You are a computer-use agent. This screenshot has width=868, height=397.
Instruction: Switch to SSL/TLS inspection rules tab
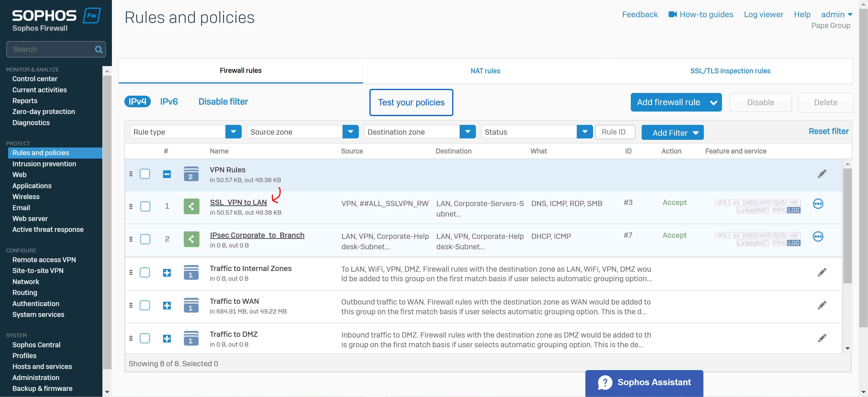click(730, 71)
